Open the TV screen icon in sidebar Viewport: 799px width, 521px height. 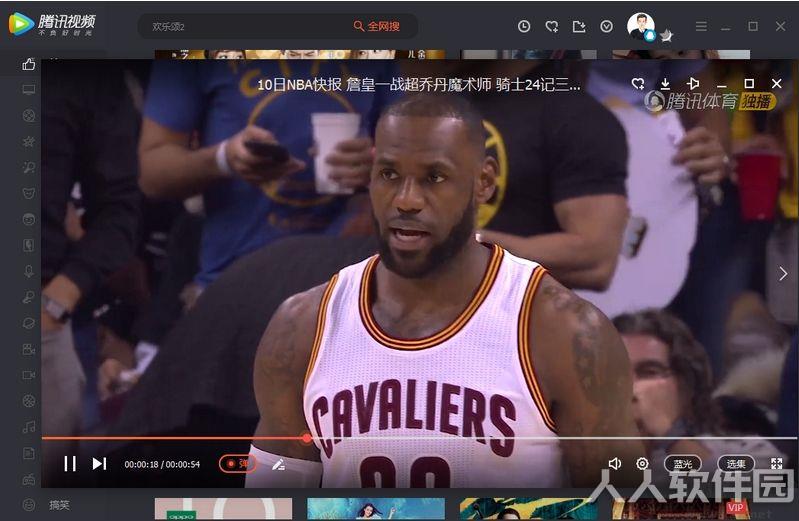[x=29, y=90]
